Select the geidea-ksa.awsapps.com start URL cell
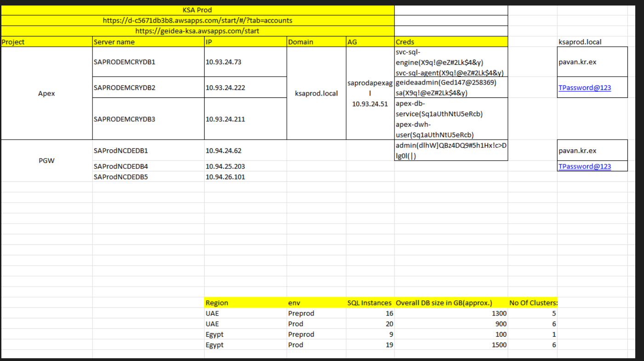Viewport: 644px width, 361px height. [x=197, y=31]
